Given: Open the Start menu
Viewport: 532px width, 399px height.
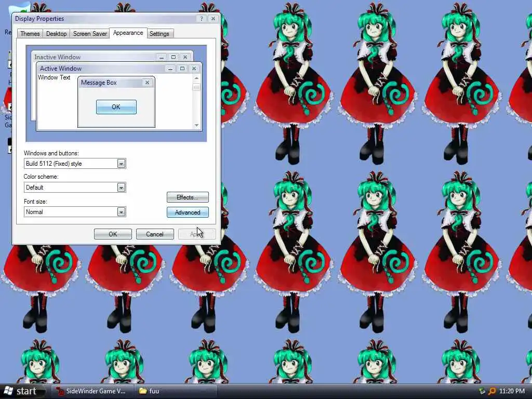Looking at the screenshot, I should 23,391.
